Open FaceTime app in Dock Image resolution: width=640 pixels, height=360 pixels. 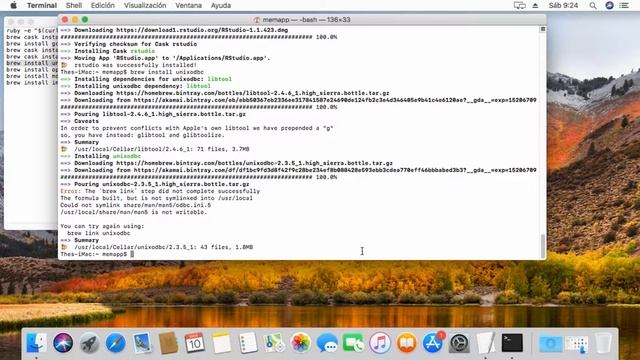(x=353, y=342)
